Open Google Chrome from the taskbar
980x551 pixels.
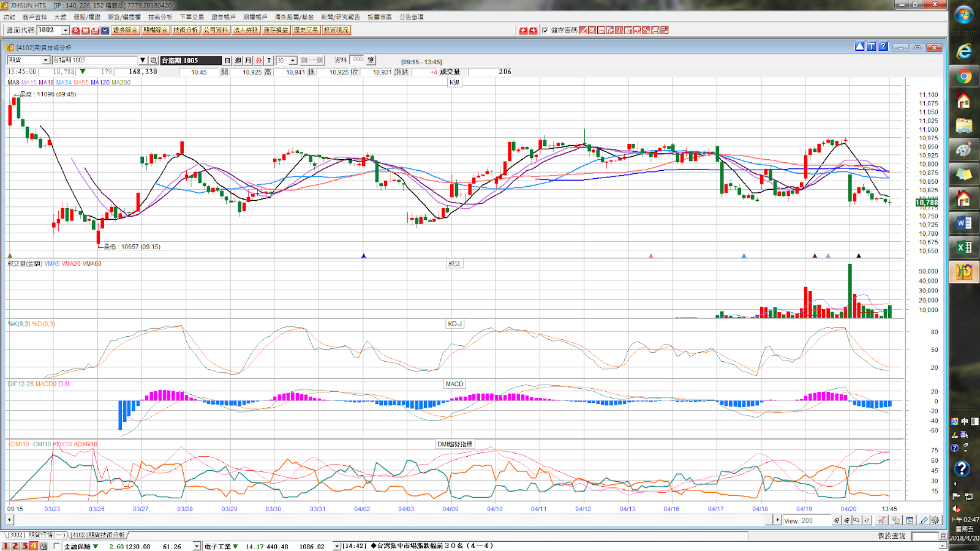[964, 77]
